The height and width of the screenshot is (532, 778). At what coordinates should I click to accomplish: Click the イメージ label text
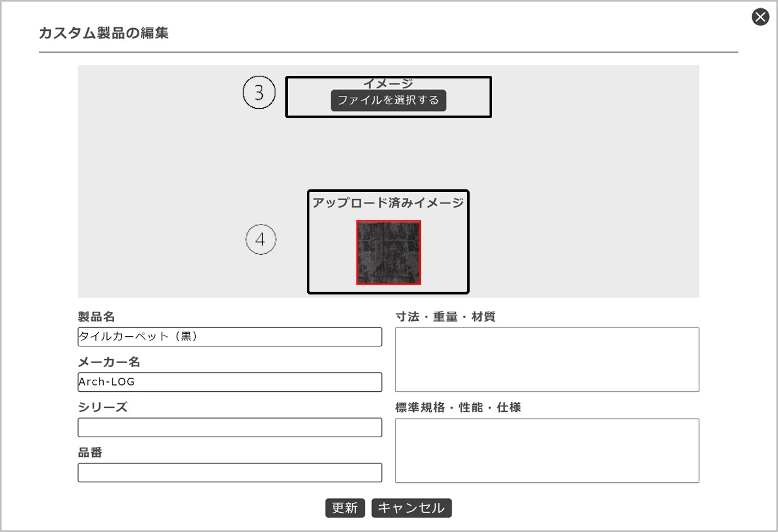point(388,84)
